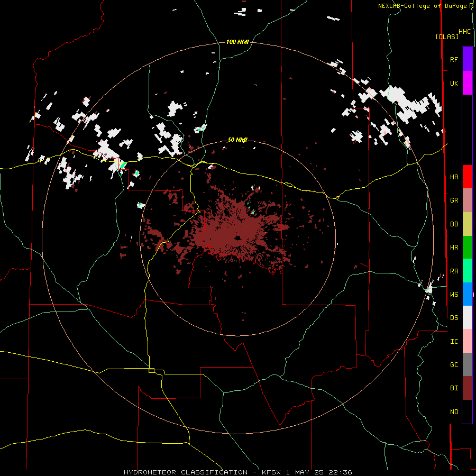476x476 pixels.
Task: Click the BI brown legend swatch
Action: point(467,388)
